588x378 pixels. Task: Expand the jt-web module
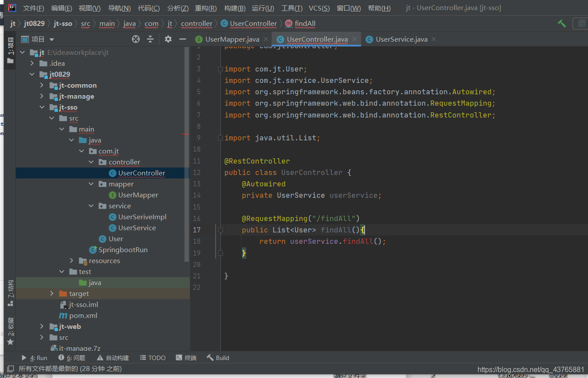coord(42,327)
